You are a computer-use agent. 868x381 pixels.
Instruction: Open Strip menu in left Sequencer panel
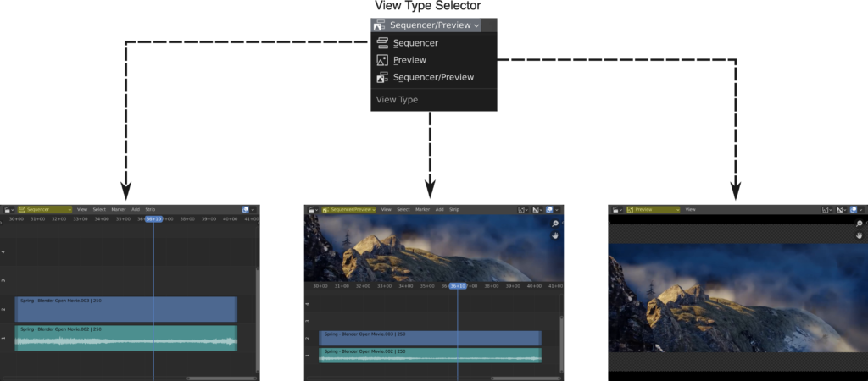click(150, 210)
